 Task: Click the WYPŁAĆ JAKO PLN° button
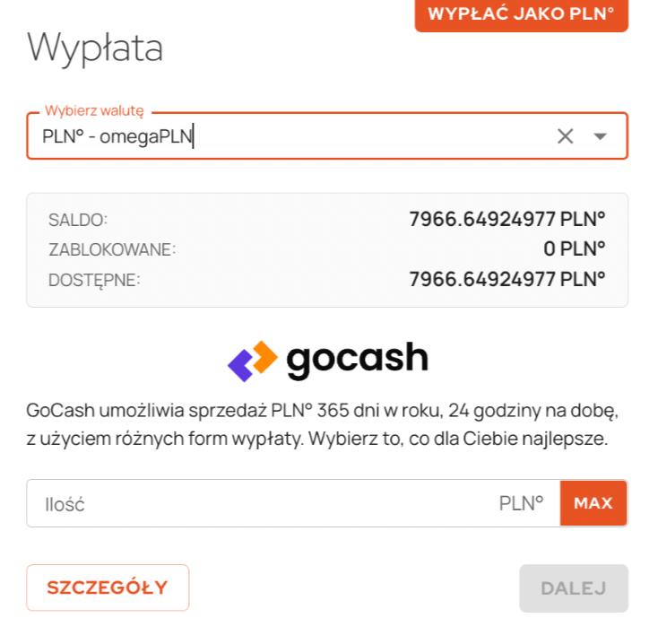coord(521,14)
